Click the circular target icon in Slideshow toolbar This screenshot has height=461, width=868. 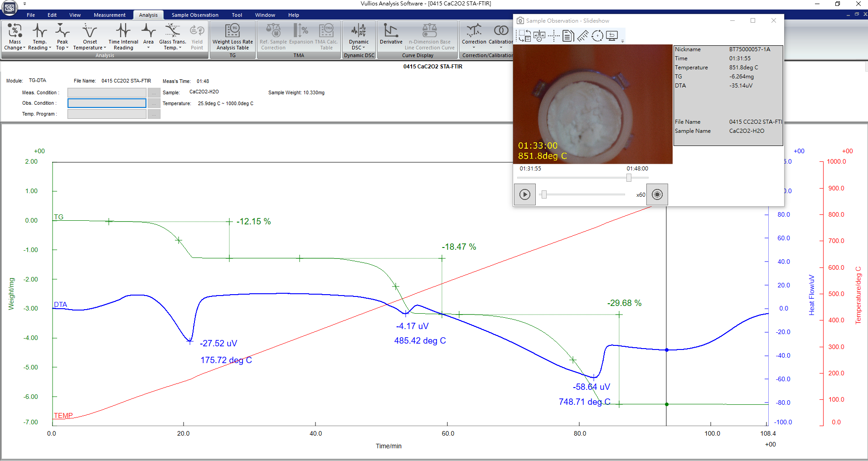pos(597,36)
